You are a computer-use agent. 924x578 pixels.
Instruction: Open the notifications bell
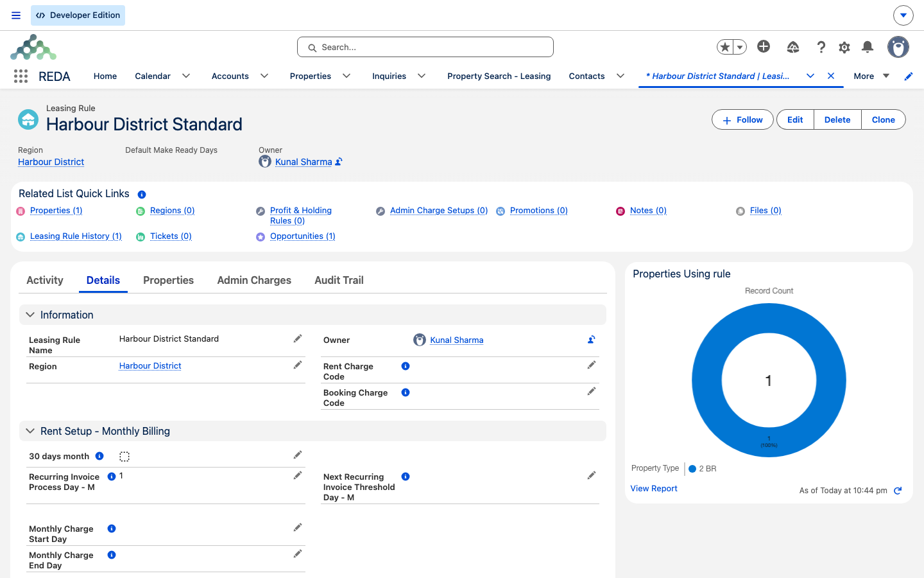pyautogui.click(x=868, y=47)
